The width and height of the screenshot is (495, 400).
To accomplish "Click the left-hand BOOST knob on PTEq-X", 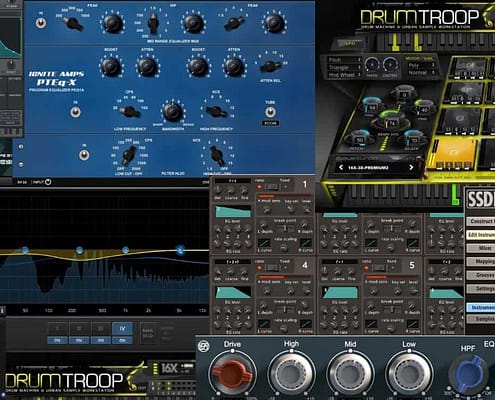I will (111, 66).
